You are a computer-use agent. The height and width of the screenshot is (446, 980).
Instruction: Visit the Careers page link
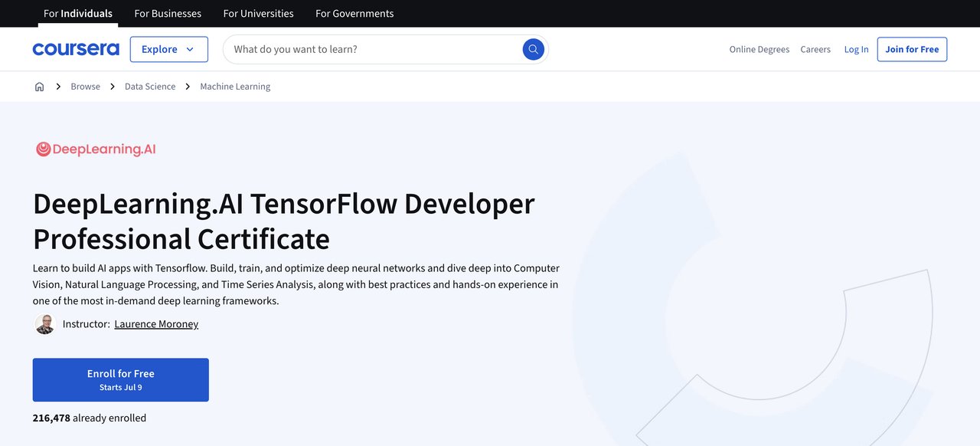coord(815,49)
